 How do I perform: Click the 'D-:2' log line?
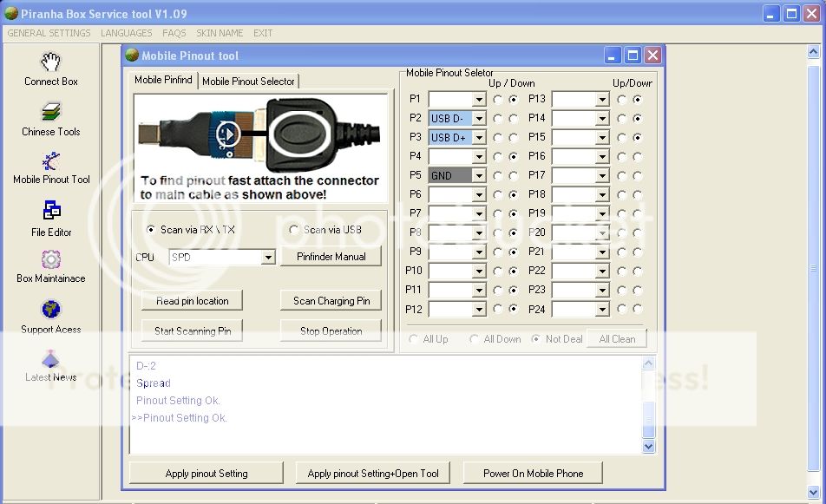pos(146,365)
